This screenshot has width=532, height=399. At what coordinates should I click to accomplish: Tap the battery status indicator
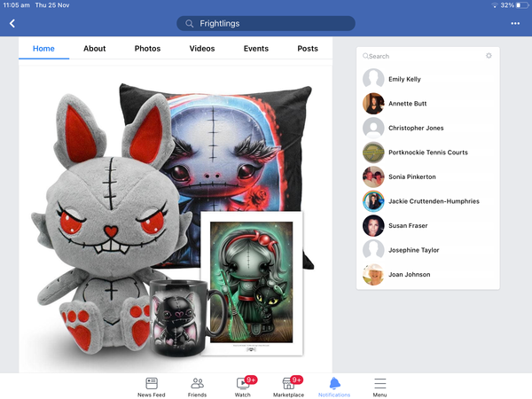coord(521,5)
